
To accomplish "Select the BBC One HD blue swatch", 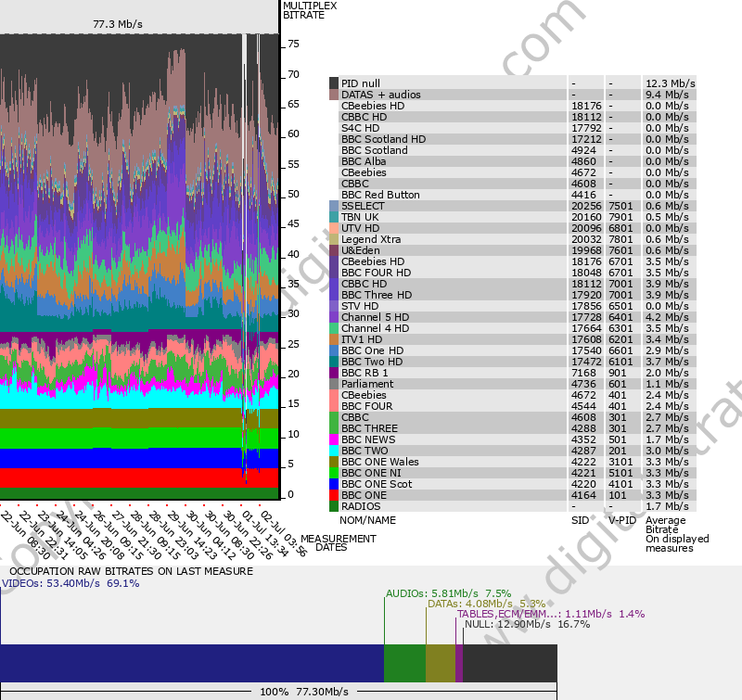I will click(334, 350).
